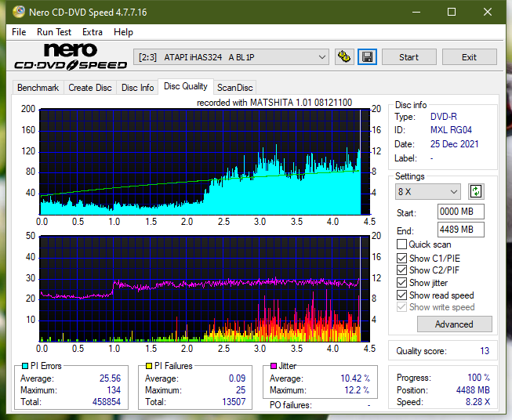512x420 pixels.
Task: Click the PI Errors total 458854
Action: coord(107,402)
